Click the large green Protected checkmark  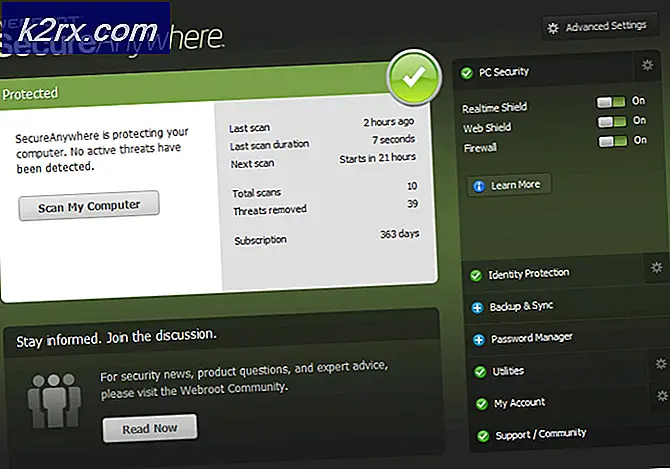tap(414, 77)
